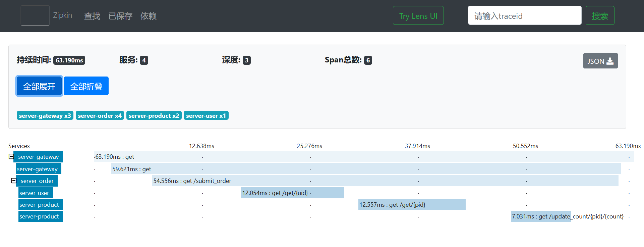
Task: Select the server-user x1 service badge
Action: tap(206, 116)
